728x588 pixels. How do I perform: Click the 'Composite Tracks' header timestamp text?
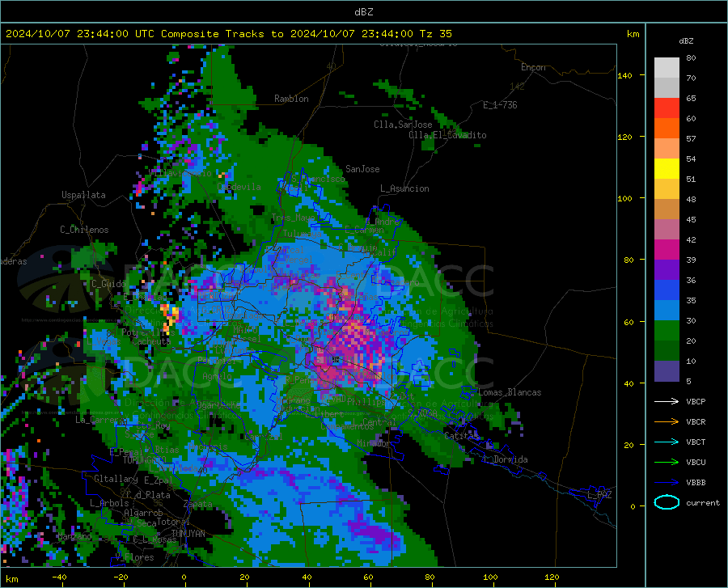click(x=228, y=33)
